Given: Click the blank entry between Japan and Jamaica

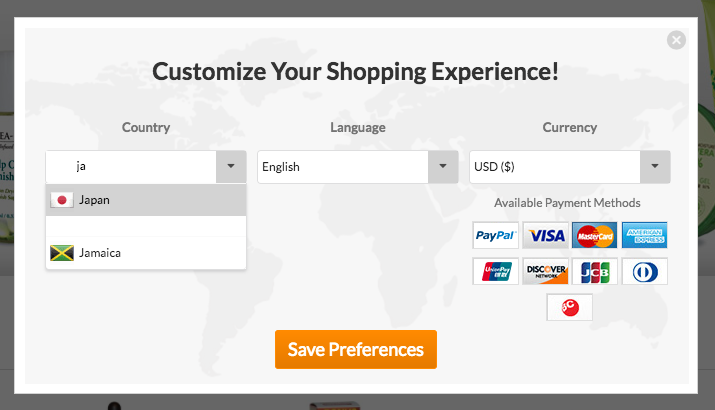Looking at the screenshot, I should [146, 227].
